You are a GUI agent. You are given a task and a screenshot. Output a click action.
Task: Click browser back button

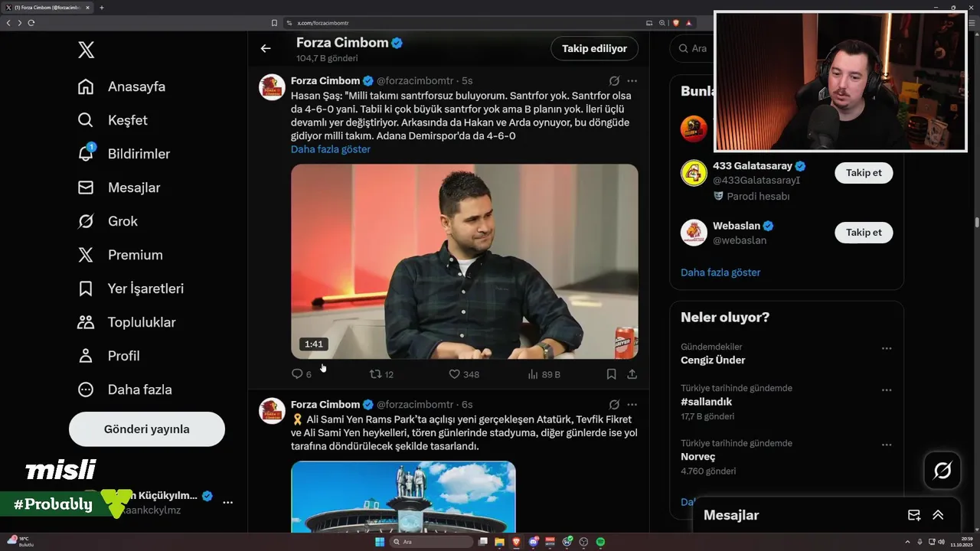tap(8, 23)
